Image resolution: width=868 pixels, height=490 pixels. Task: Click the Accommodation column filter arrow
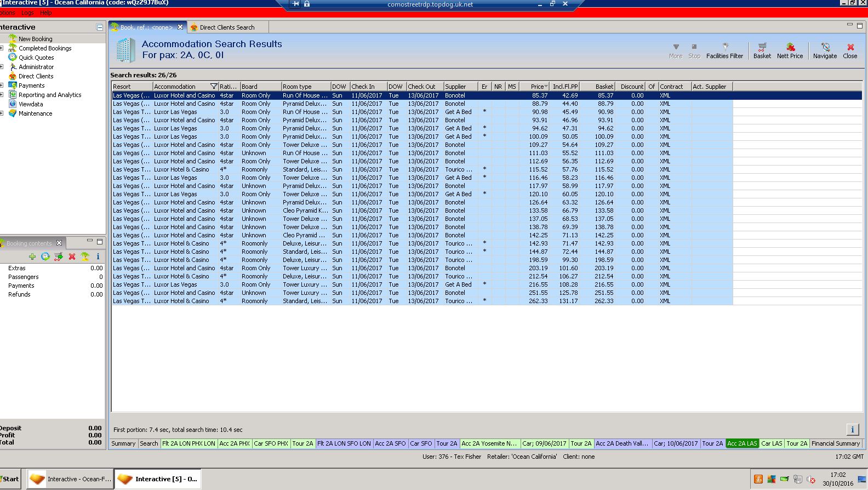[x=214, y=87]
